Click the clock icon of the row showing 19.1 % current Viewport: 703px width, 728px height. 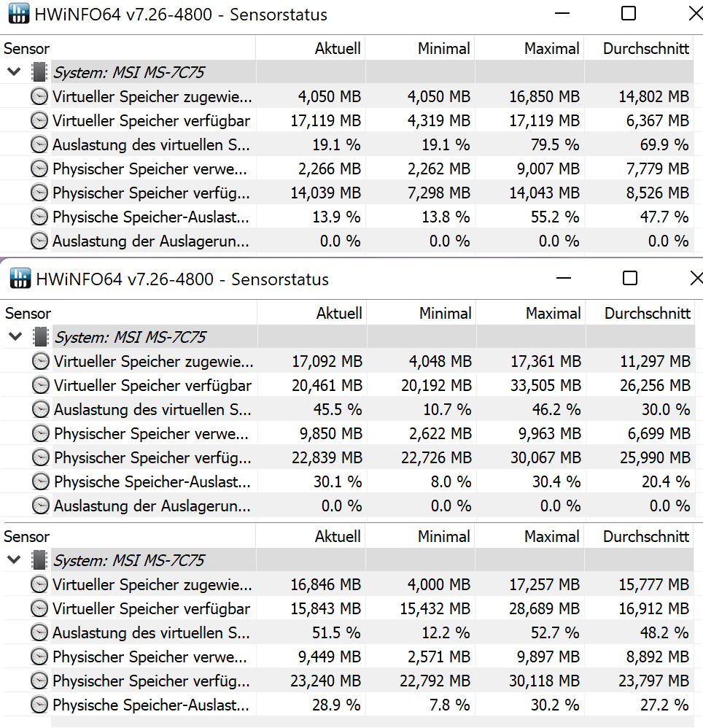(39, 144)
